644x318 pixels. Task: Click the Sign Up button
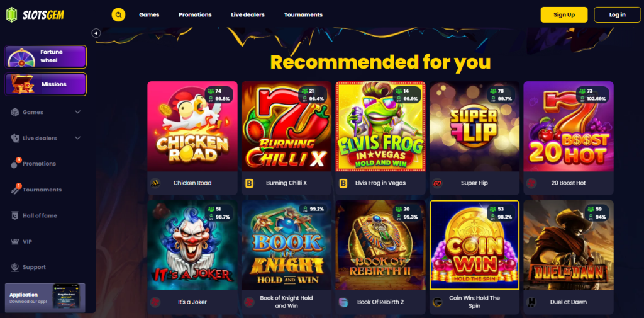pyautogui.click(x=564, y=15)
